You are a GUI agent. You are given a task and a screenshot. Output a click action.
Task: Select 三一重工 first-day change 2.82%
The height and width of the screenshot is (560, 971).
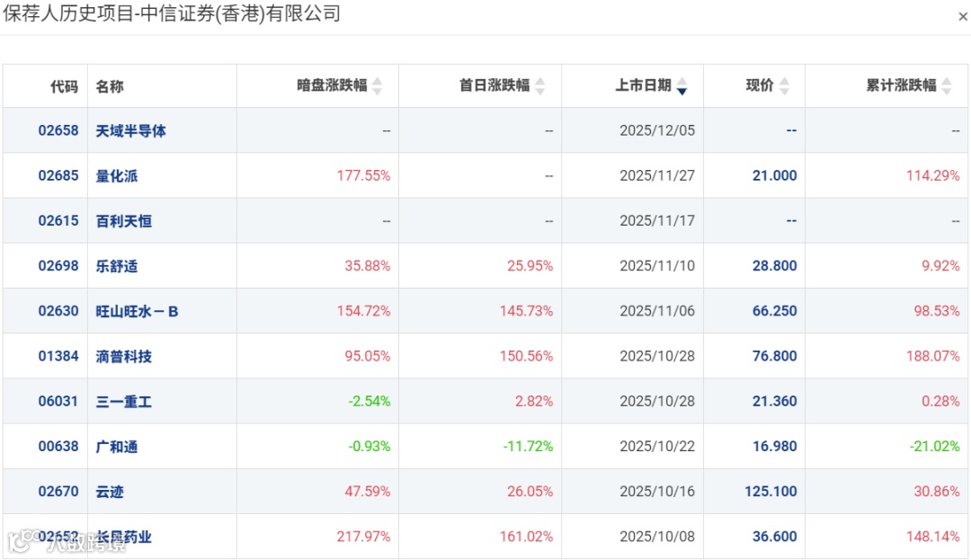pyautogui.click(x=534, y=402)
